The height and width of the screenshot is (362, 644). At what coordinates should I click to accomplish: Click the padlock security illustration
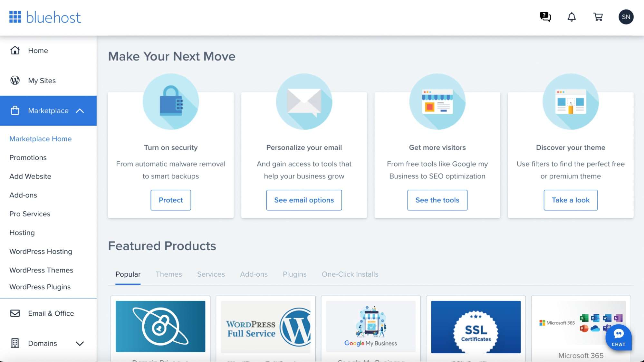click(171, 101)
